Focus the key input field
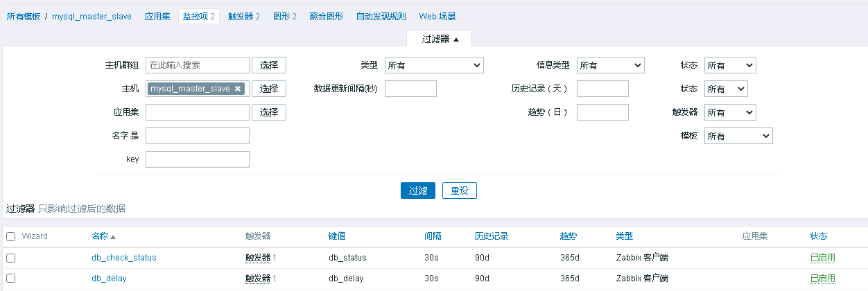Viewport: 868px width, 291px height. (x=197, y=159)
